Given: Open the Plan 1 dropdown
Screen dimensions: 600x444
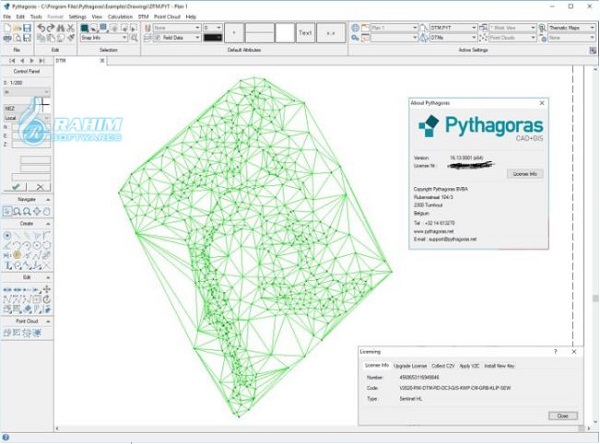Looking at the screenshot, I should (x=394, y=28).
